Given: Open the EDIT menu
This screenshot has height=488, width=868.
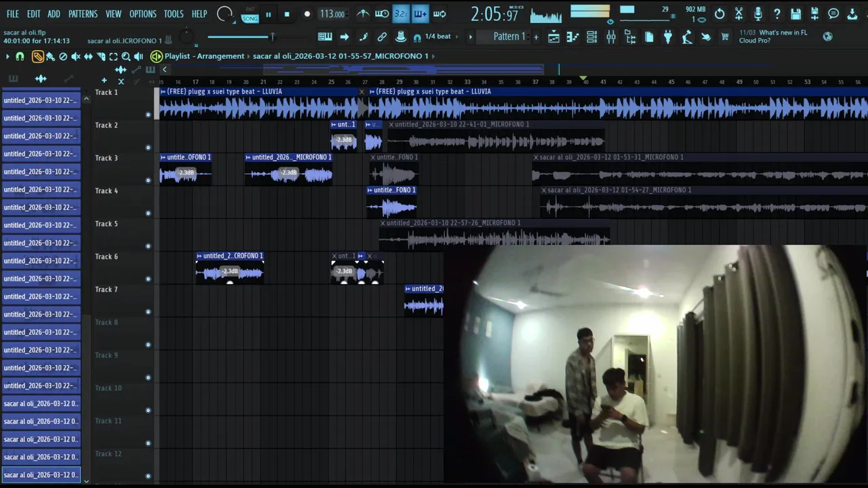Looking at the screenshot, I should pos(34,14).
